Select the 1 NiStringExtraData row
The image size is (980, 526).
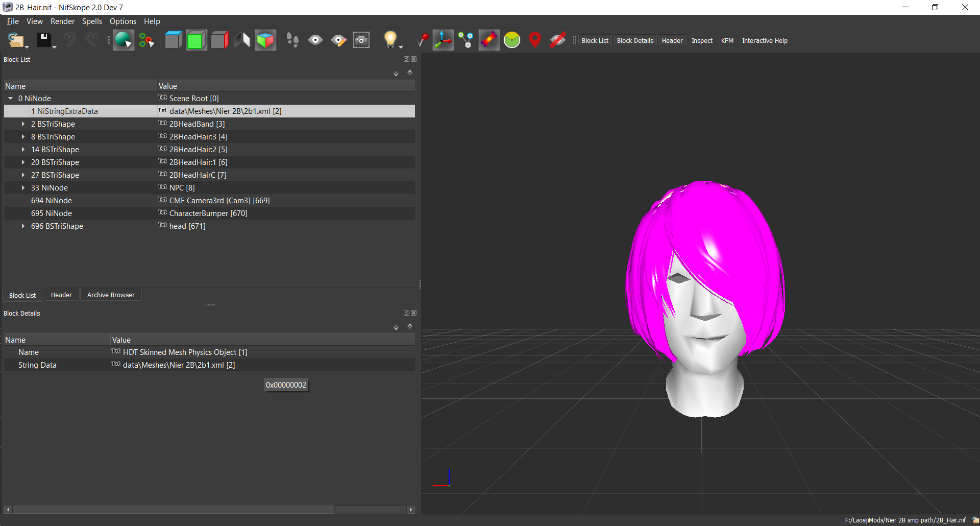pyautogui.click(x=209, y=111)
